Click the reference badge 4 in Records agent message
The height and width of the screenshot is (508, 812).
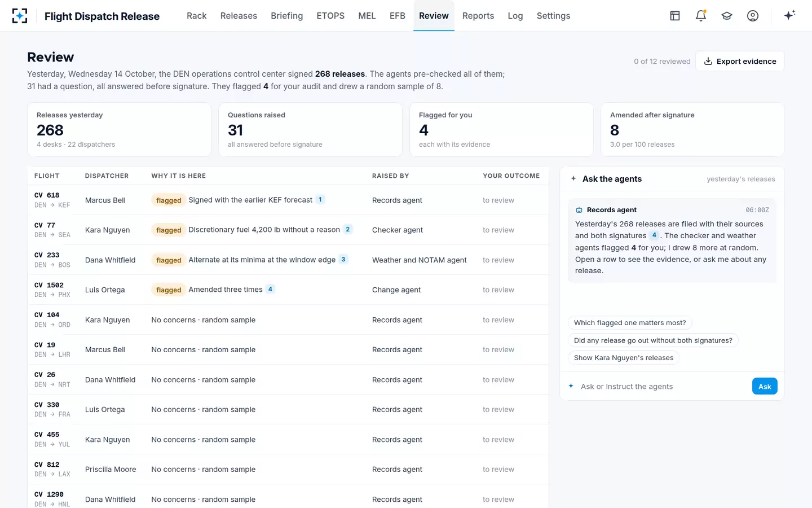pyautogui.click(x=654, y=235)
